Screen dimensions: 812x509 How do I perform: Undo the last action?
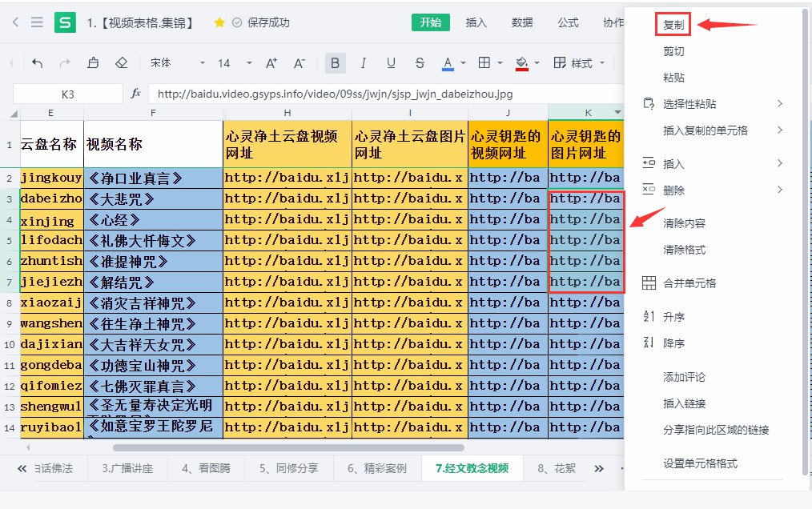point(38,63)
